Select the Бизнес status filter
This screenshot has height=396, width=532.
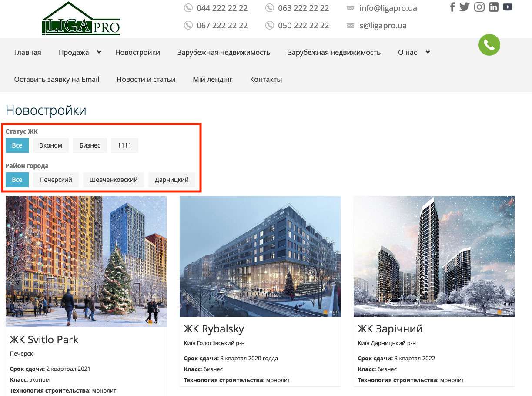pyautogui.click(x=90, y=145)
